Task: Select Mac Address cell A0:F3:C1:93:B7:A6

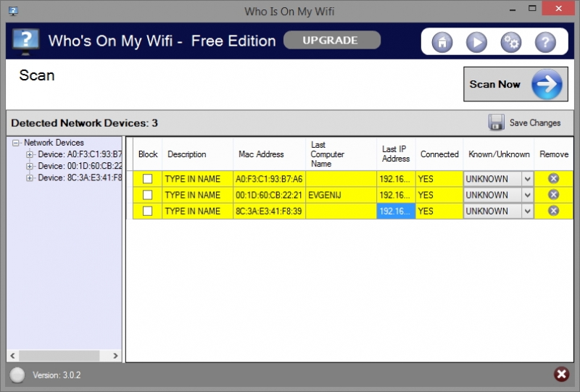Action: (x=269, y=179)
